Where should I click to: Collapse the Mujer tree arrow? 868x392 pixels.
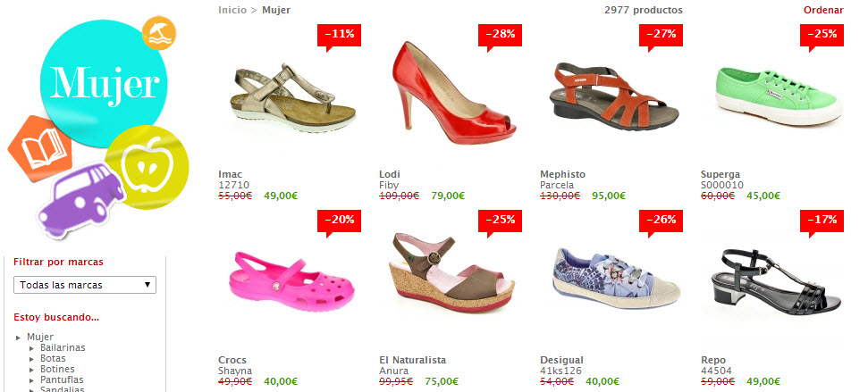(19, 338)
